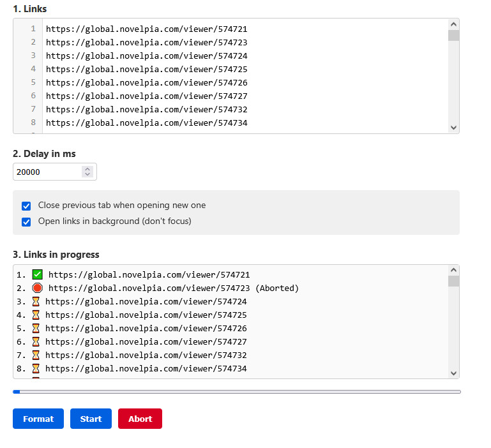Image resolution: width=491 pixels, height=448 pixels.
Task: Click line 3 URL 574724 in the Links editor
Action: tap(147, 56)
